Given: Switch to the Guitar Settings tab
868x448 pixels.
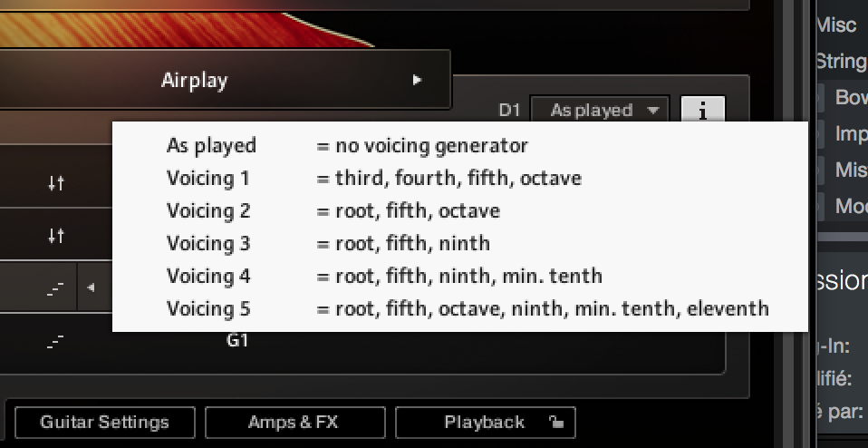Looking at the screenshot, I should (104, 422).
